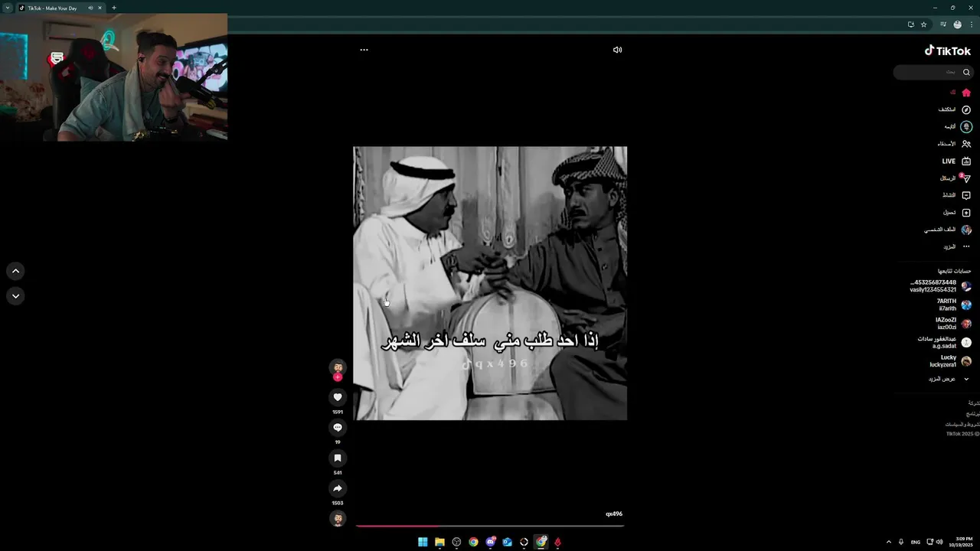
Task: Bookmark this page with star icon
Action: point(923,24)
